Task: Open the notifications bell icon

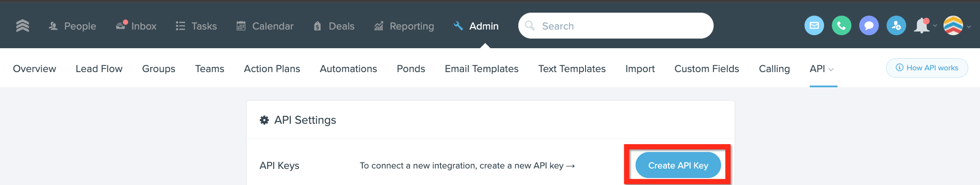Action: click(x=921, y=26)
